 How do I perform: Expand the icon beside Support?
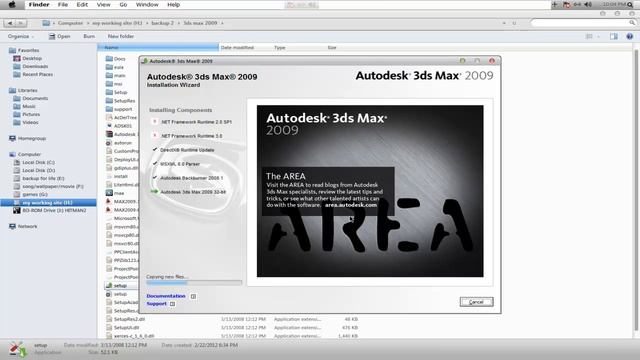pyautogui.click(x=173, y=304)
